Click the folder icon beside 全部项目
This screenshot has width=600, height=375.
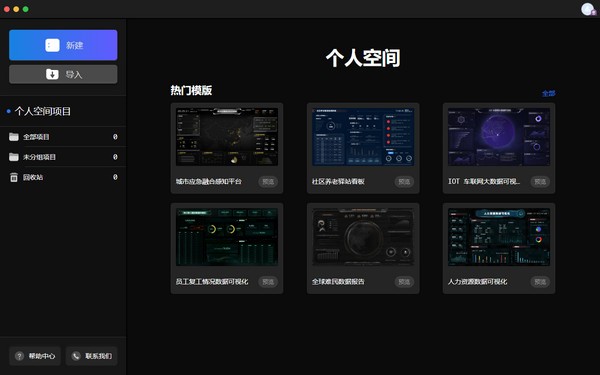pyautogui.click(x=14, y=137)
